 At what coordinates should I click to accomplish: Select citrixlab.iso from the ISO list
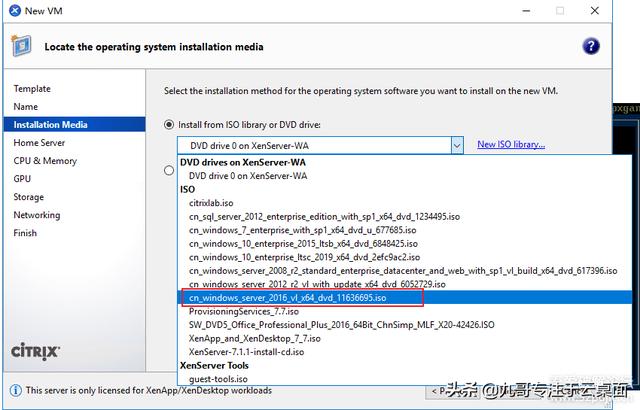211,202
